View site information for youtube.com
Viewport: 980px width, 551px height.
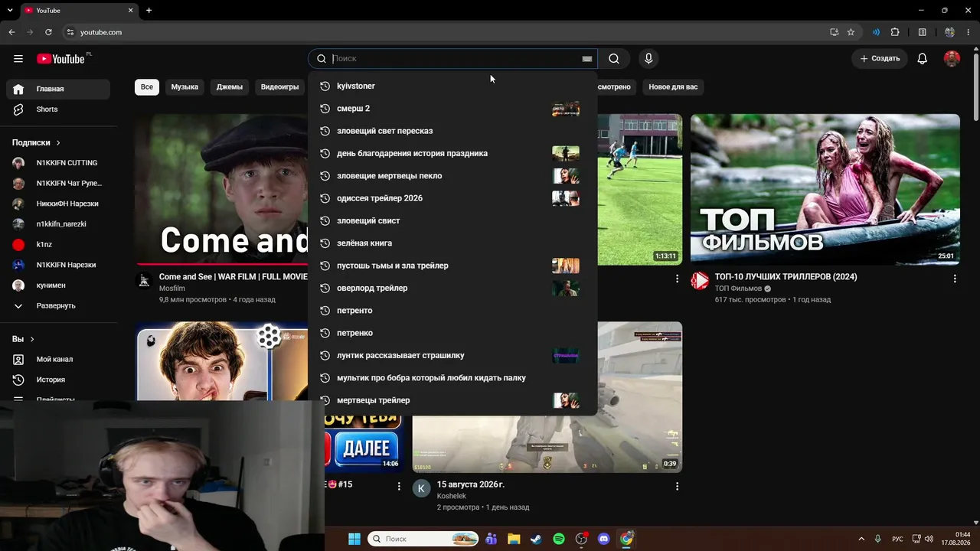pyautogui.click(x=70, y=32)
